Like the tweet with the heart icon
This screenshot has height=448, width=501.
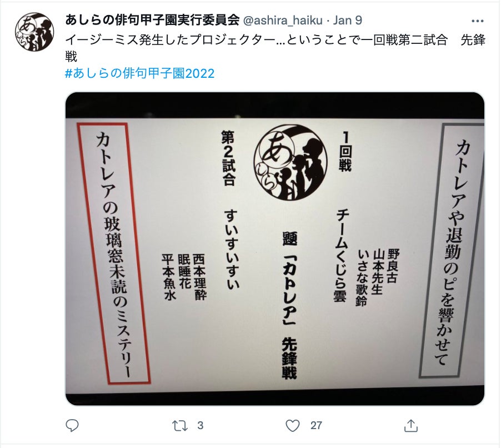pos(292,426)
